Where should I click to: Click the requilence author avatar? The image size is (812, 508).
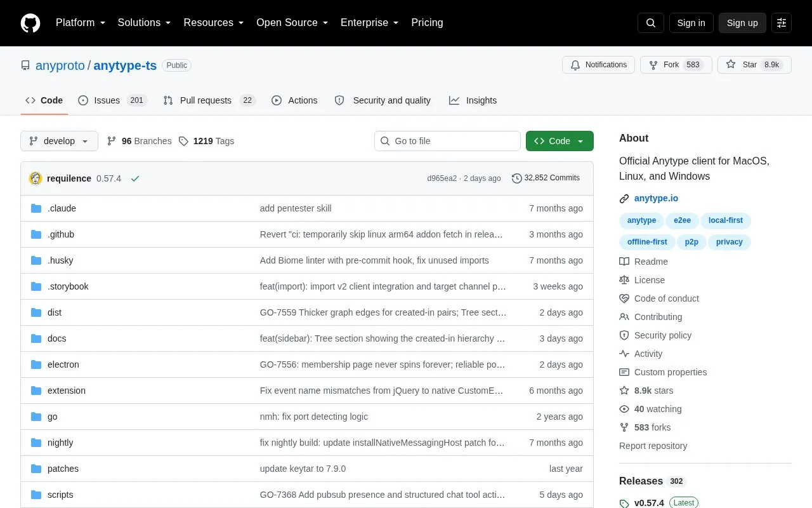36,178
